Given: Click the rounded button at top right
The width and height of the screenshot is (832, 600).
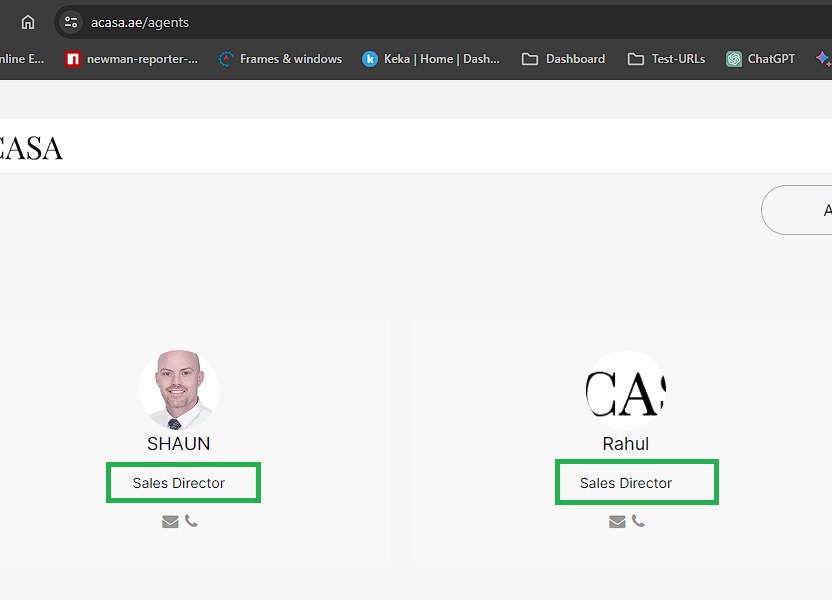Looking at the screenshot, I should [x=800, y=210].
